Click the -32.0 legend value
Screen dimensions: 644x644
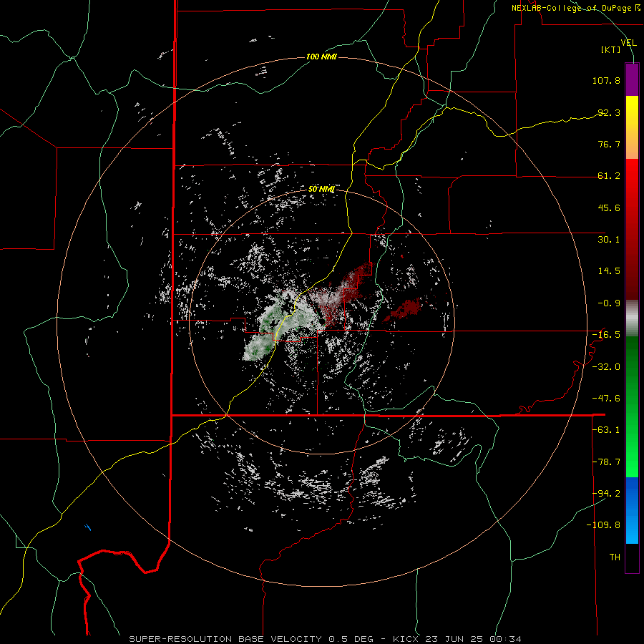(x=606, y=367)
